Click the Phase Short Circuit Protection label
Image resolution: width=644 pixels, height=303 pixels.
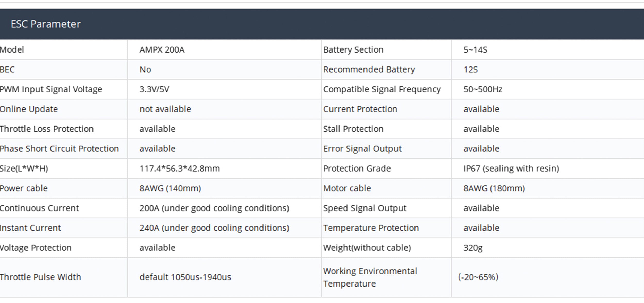[x=59, y=149]
